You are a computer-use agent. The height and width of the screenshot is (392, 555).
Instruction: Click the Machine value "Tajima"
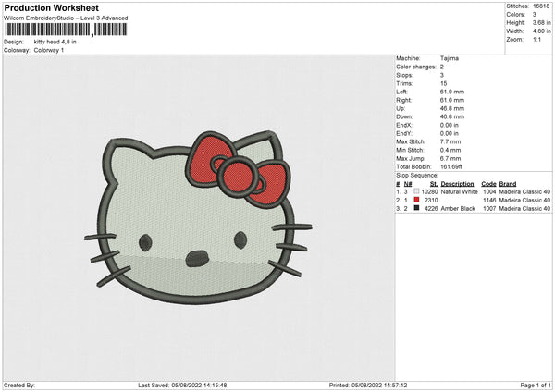[450, 58]
